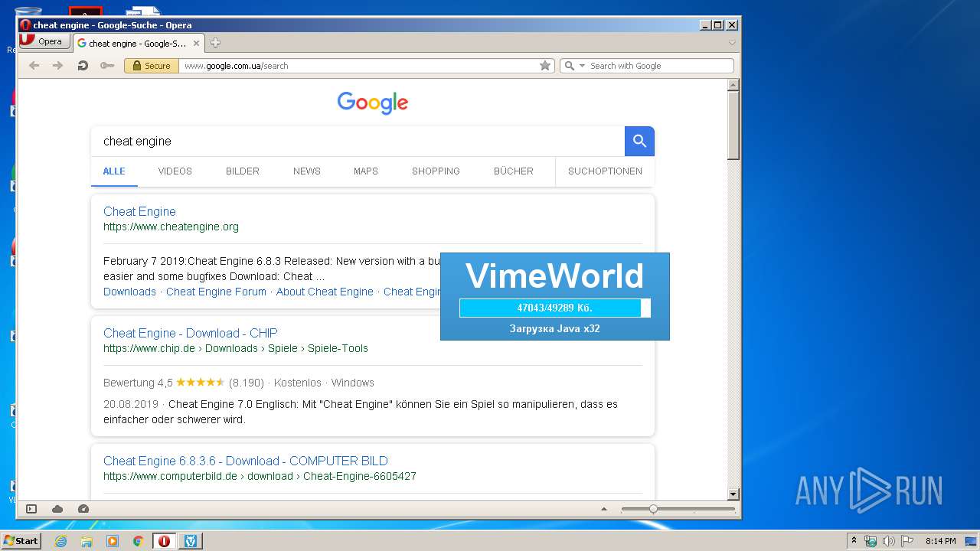Adjust the Opera zoom slider handle
980x551 pixels.
[x=653, y=509]
